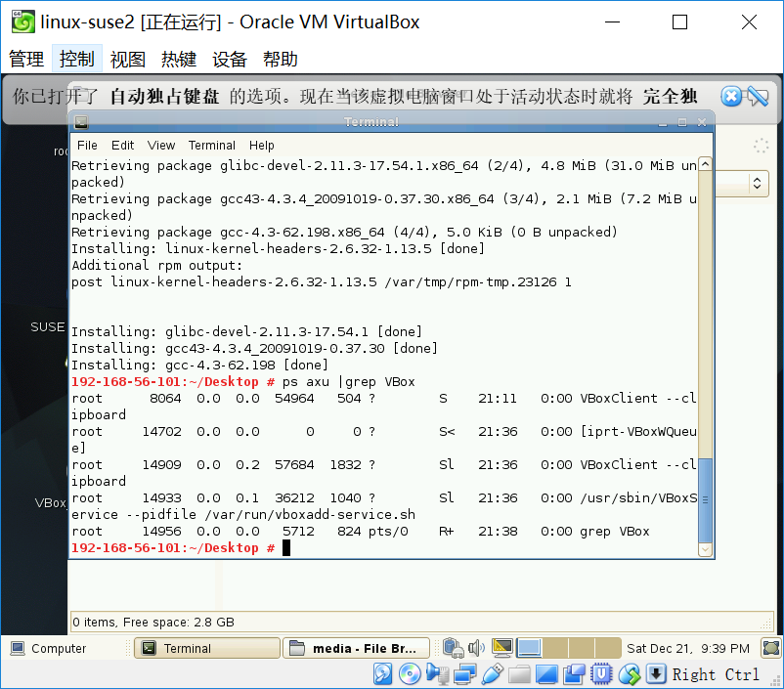
Task: Open the Terminal window's File menu
Action: [87, 146]
